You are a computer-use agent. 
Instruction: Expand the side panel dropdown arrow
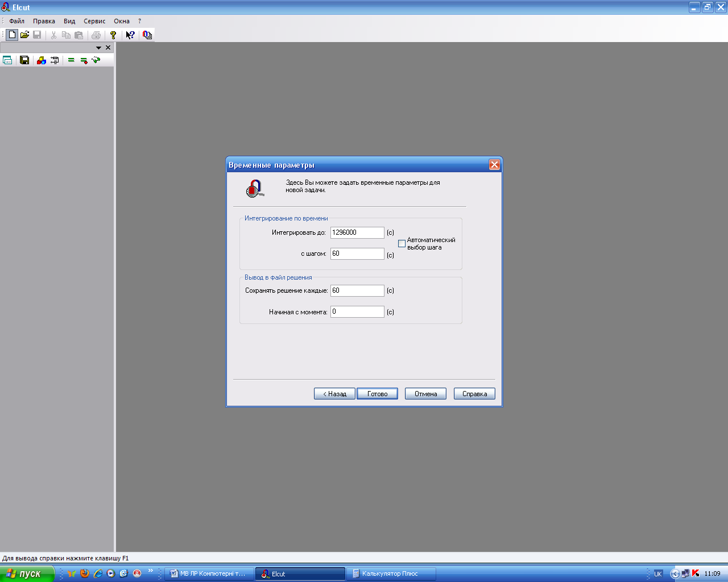(x=98, y=48)
